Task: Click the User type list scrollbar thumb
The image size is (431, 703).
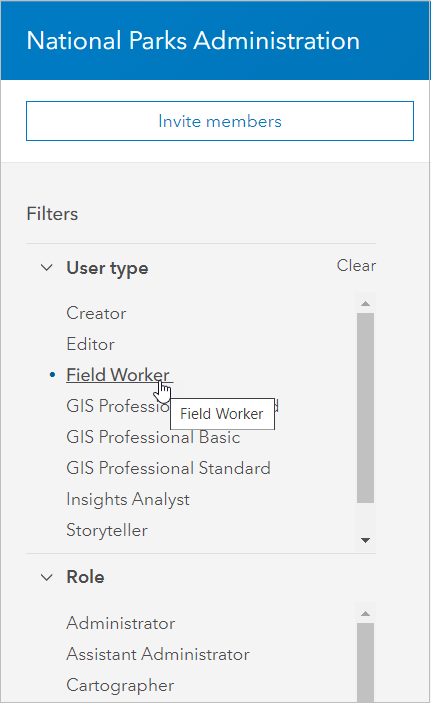Action: click(366, 408)
